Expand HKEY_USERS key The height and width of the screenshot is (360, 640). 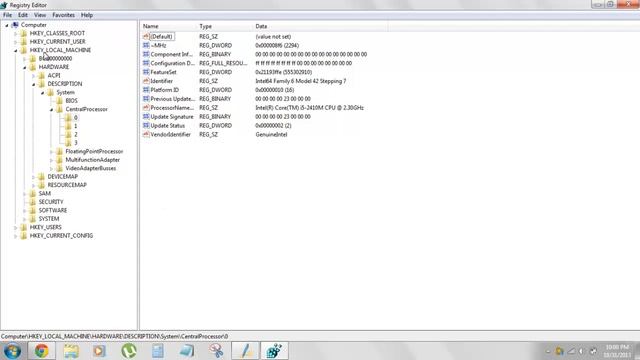(16, 227)
